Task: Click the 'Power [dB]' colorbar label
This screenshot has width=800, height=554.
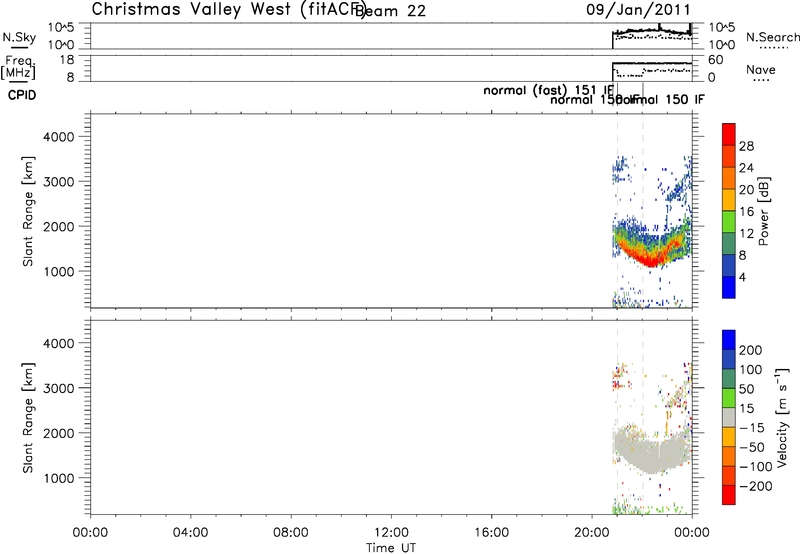Action: coord(763,211)
